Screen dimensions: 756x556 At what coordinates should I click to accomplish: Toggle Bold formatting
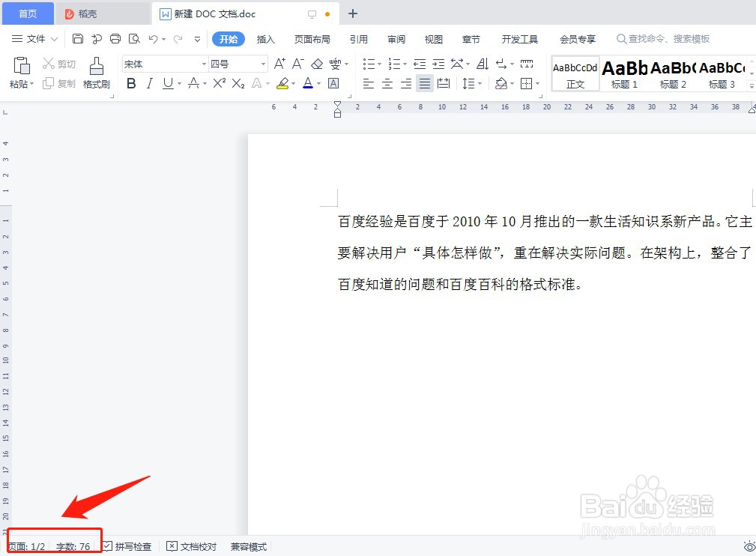[x=131, y=84]
